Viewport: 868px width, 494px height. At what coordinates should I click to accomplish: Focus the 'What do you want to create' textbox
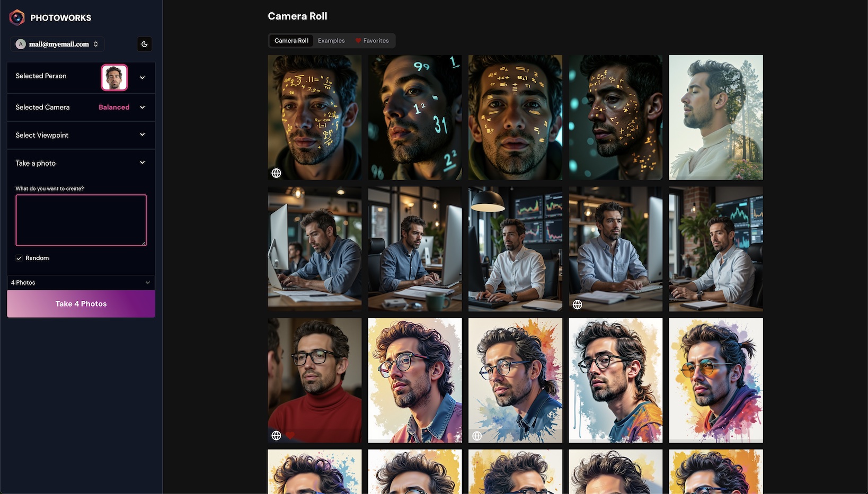tap(81, 220)
